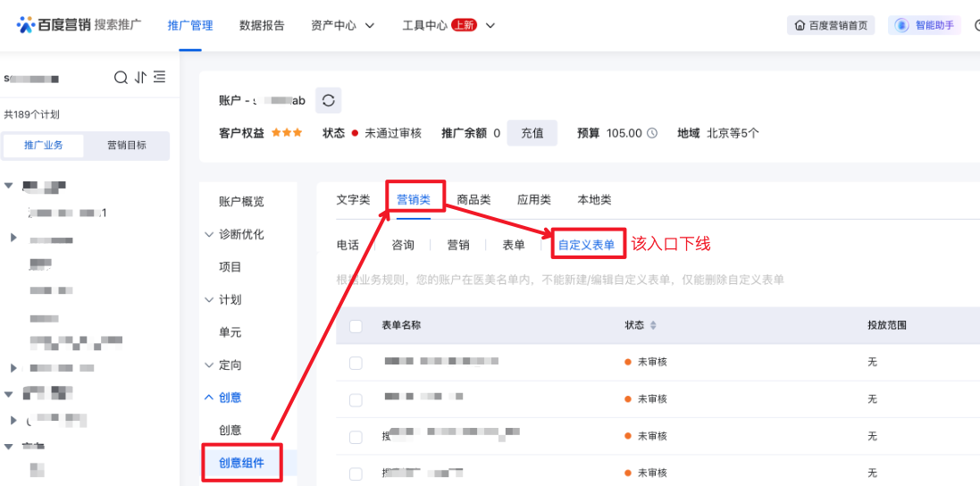Open 智能助手 assistant
This screenshot has width=980, height=486.
coord(925,25)
